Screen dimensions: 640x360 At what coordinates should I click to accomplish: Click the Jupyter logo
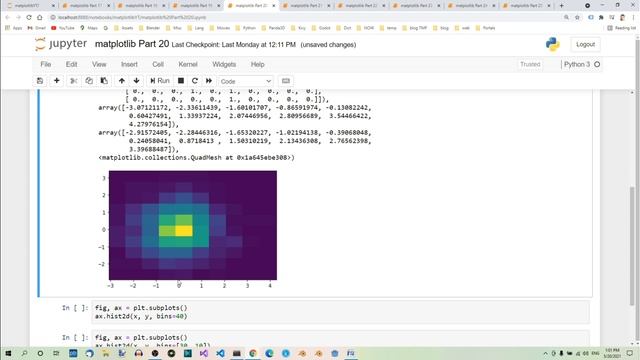pyautogui.click(x=61, y=44)
